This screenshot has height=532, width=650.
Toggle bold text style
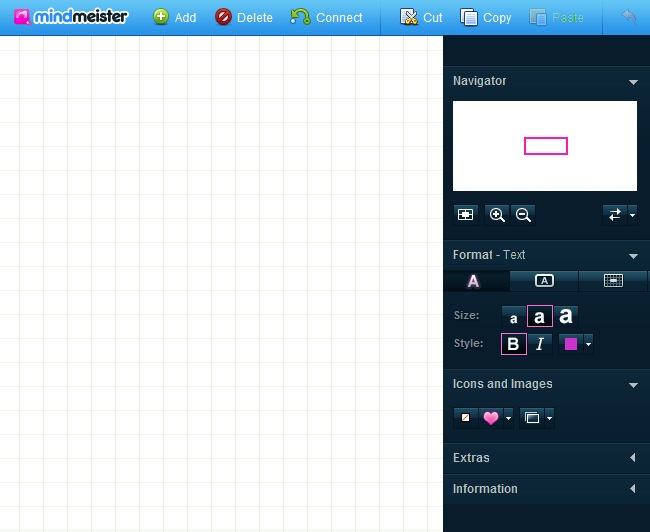coord(513,344)
